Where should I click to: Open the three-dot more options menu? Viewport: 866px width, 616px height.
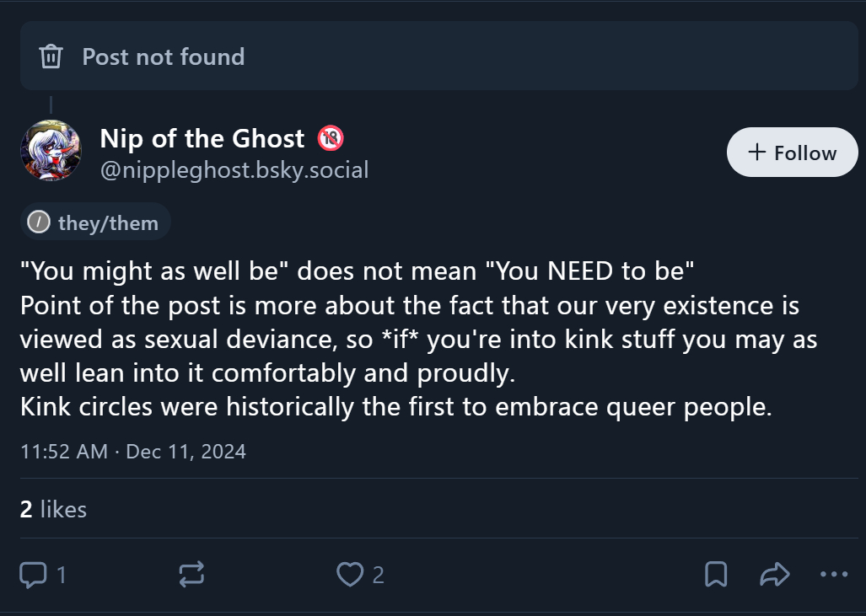(833, 575)
